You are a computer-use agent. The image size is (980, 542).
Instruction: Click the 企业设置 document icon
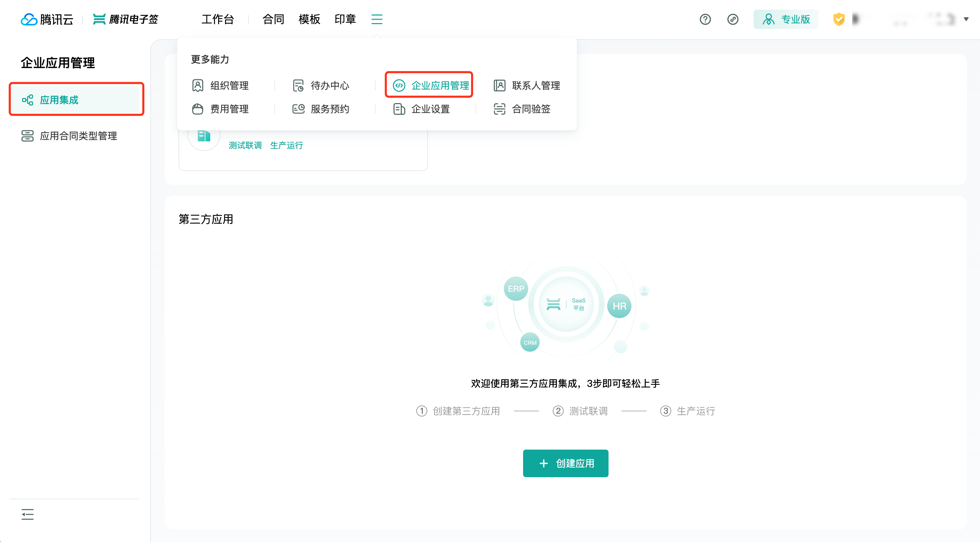click(399, 109)
